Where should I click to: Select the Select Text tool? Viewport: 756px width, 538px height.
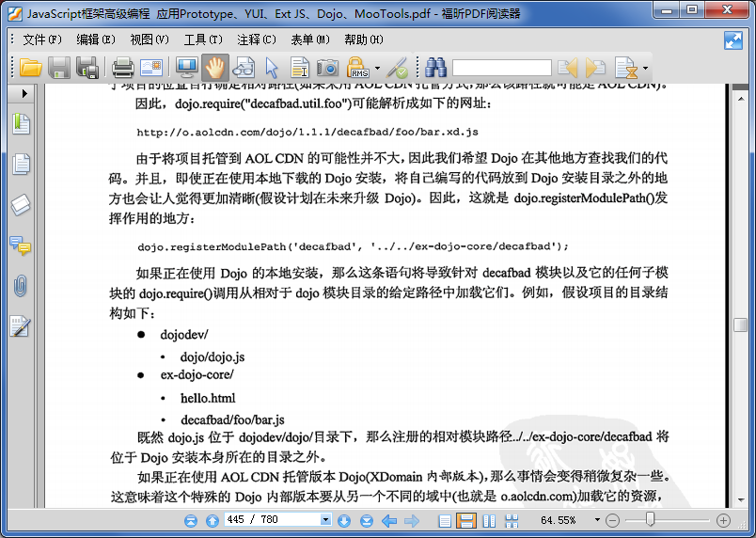tap(299, 68)
